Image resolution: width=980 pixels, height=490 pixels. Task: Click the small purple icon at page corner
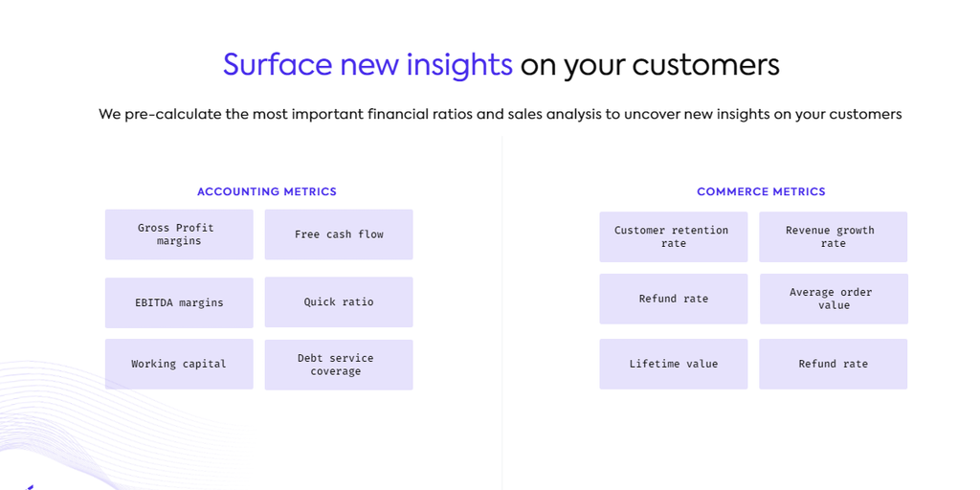31,487
